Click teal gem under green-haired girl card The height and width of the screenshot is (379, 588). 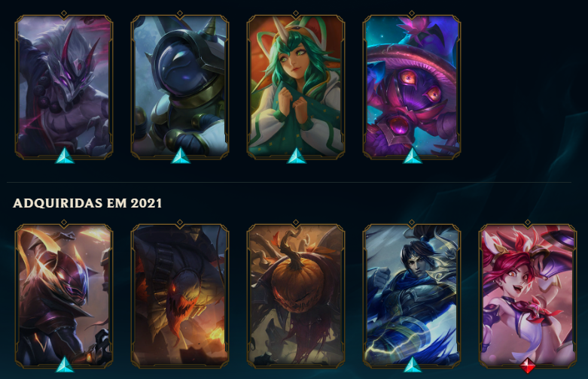coord(296,156)
